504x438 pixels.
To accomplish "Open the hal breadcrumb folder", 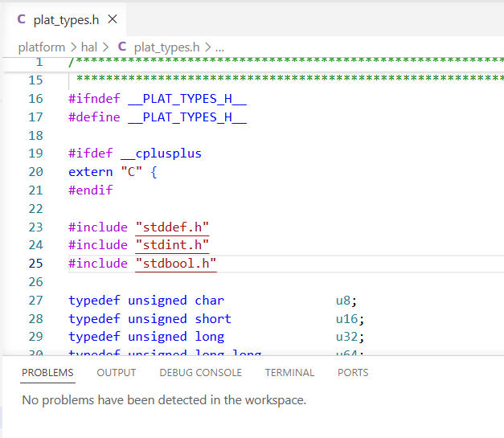I will (x=89, y=47).
